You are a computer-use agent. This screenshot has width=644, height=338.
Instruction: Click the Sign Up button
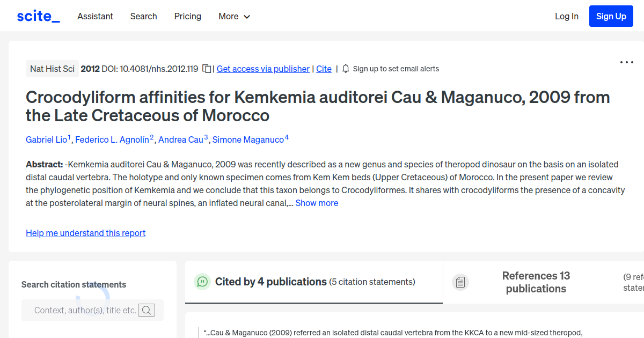pyautogui.click(x=611, y=16)
